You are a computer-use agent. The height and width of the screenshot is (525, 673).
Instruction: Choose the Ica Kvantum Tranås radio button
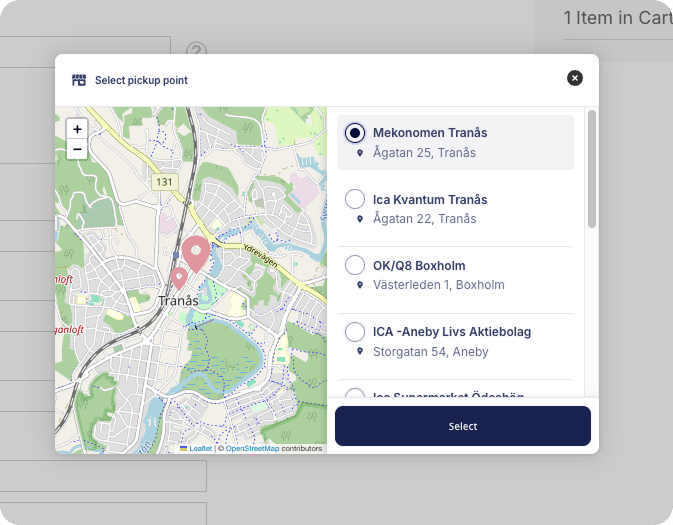[355, 199]
